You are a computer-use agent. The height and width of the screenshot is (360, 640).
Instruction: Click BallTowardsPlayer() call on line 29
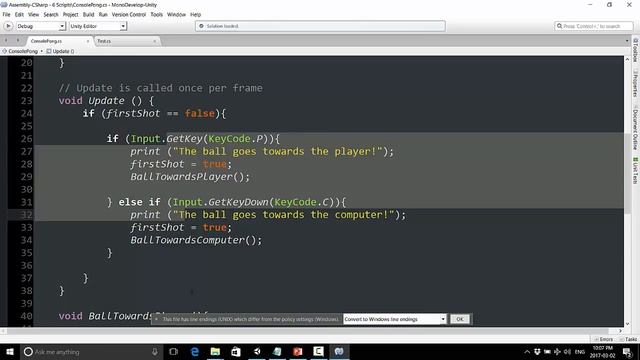[x=190, y=177]
